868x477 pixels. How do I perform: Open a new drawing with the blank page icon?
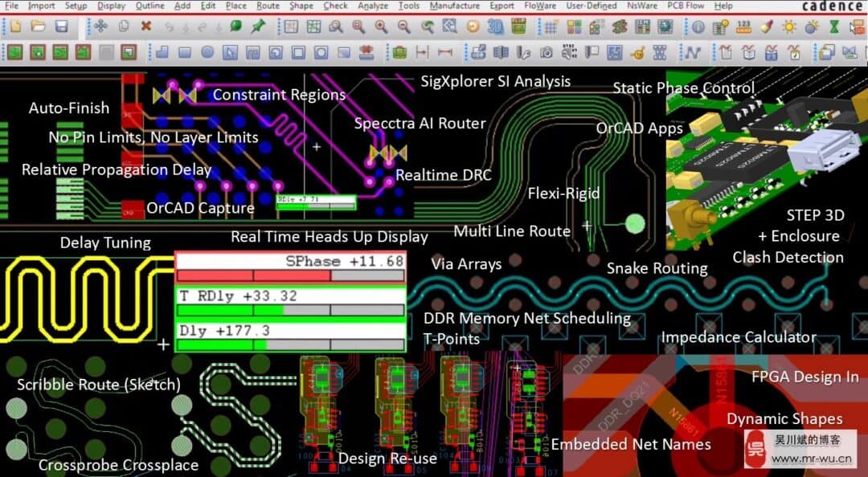[x=15, y=26]
